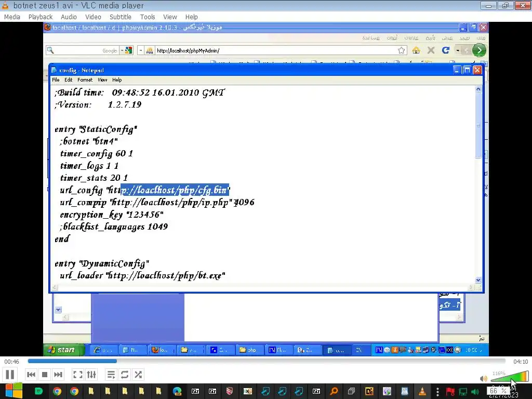Mute audio via VLC speaker icon
This screenshot has height=399, width=532.
pos(484,378)
